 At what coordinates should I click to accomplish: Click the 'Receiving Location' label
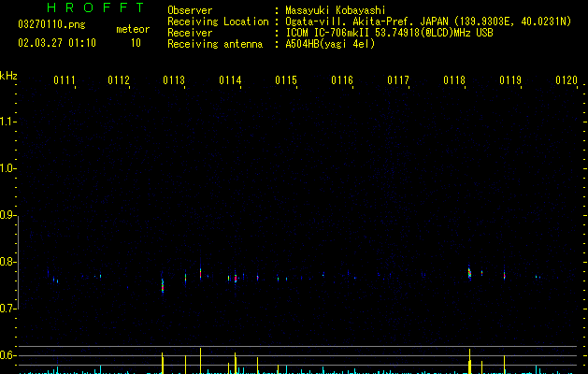click(218, 22)
